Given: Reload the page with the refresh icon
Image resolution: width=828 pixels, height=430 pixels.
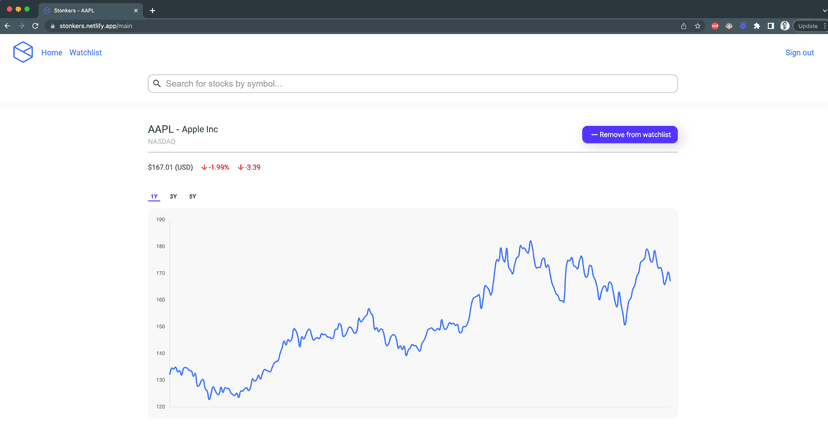Looking at the screenshot, I should 35,26.
